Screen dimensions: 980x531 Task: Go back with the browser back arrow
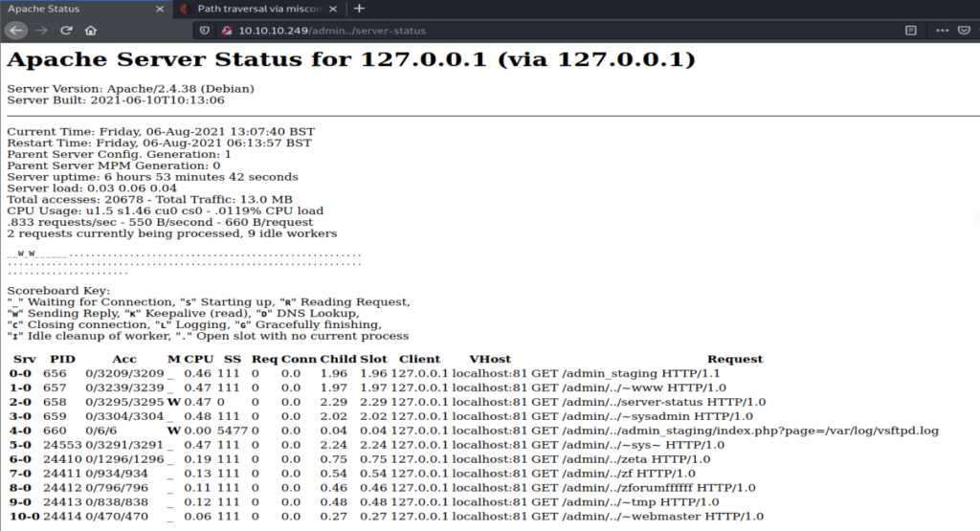[16, 30]
